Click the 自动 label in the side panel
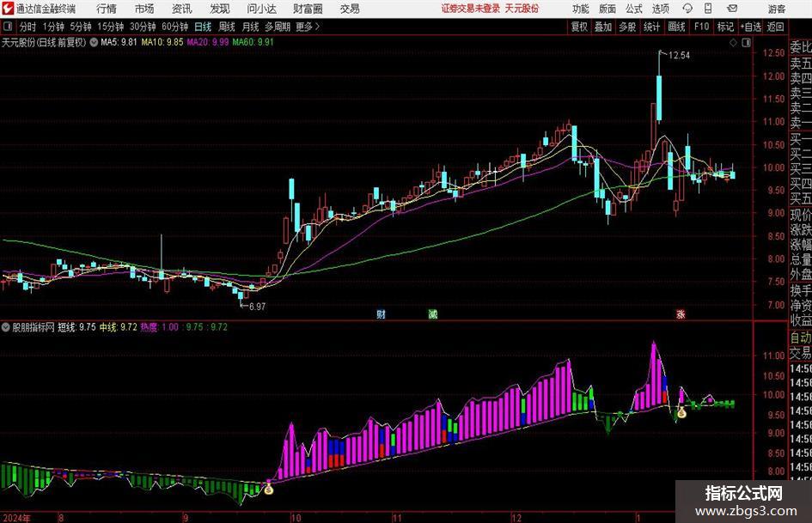The image size is (812, 523). 801,338
